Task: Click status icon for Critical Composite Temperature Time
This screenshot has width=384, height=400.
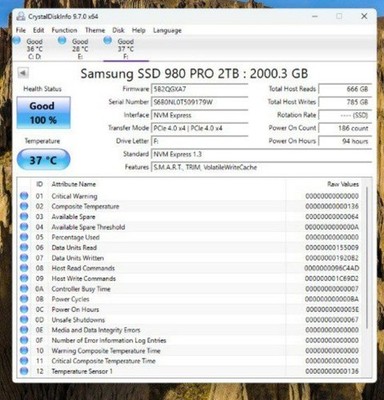Action: point(24,361)
